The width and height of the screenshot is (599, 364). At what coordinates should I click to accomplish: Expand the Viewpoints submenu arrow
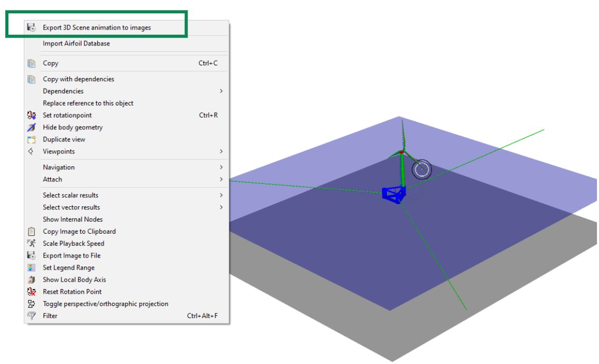(x=221, y=151)
